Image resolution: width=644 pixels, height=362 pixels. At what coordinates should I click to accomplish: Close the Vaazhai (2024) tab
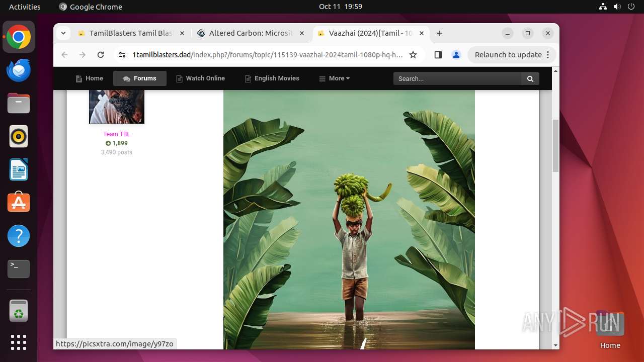(422, 33)
